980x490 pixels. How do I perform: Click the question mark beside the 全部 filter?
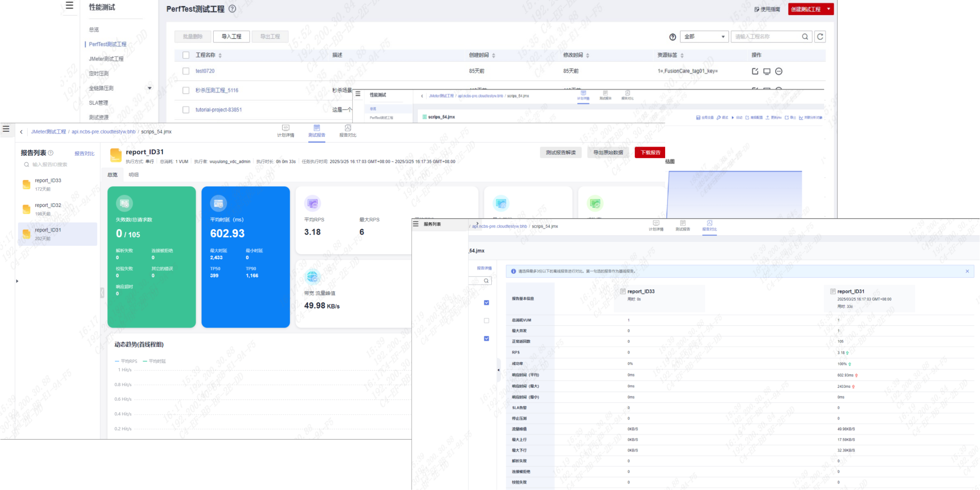point(673,37)
